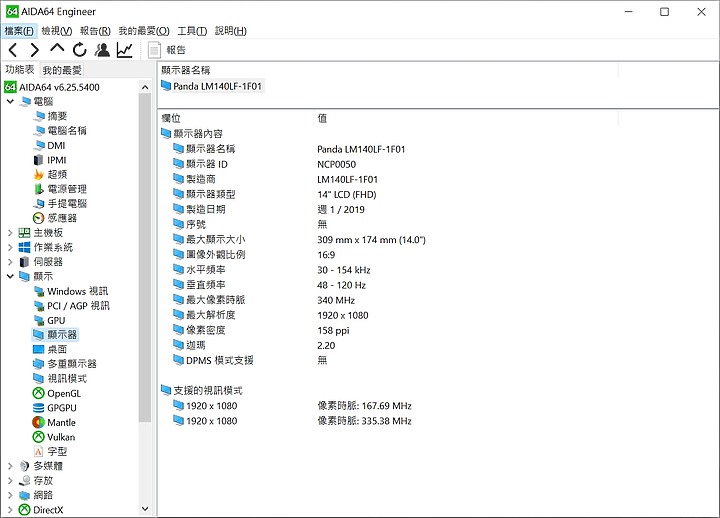Open the 說明(H) menu
This screenshot has height=518, width=720.
click(231, 31)
